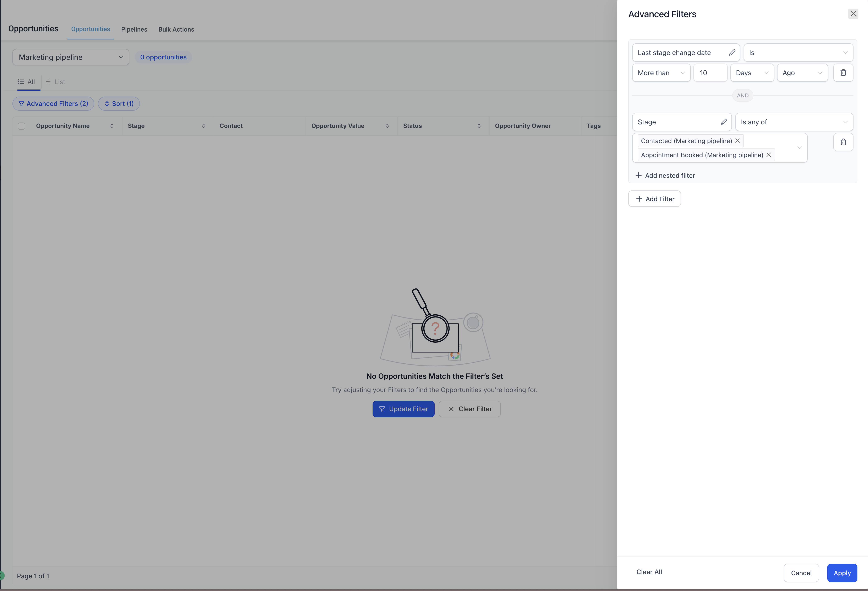Close the Advanced Filters panel
The image size is (868, 591).
coord(853,14)
